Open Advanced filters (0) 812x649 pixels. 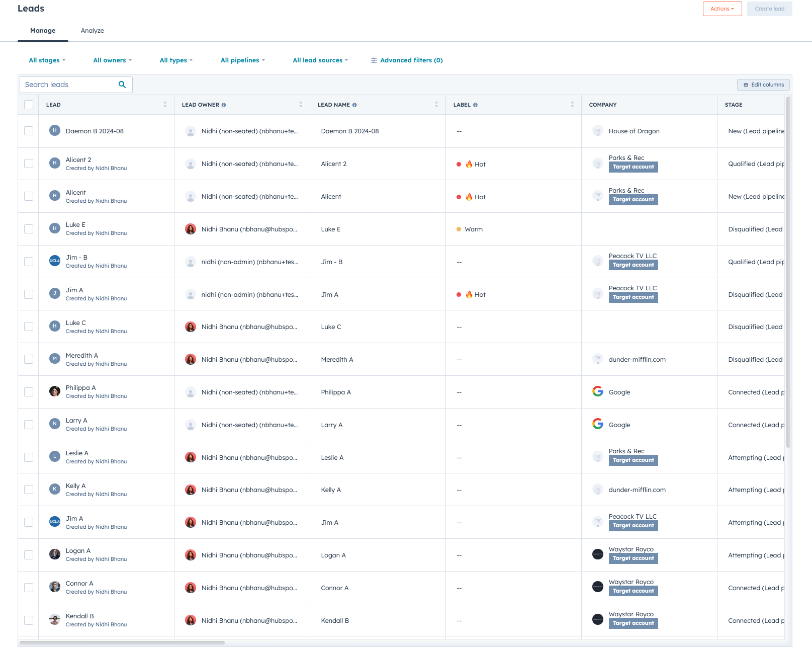[406, 60]
